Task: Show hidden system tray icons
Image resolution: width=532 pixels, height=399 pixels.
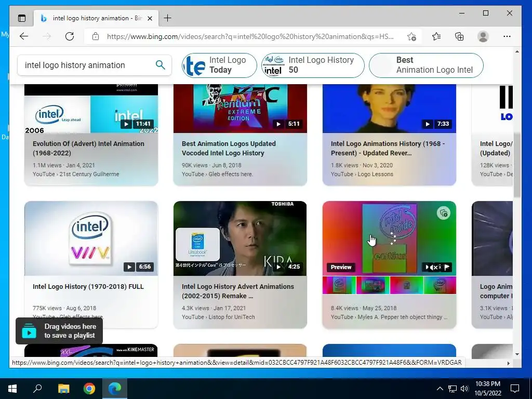Action: coord(440,389)
